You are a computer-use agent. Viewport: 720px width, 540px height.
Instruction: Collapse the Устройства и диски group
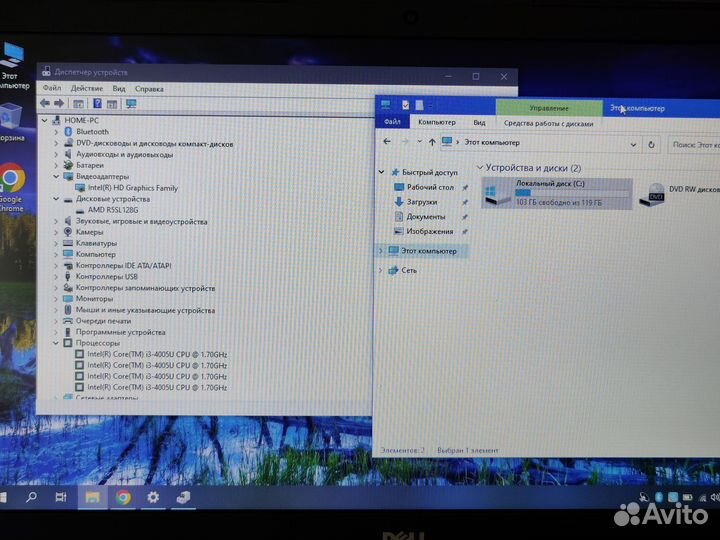tap(480, 168)
